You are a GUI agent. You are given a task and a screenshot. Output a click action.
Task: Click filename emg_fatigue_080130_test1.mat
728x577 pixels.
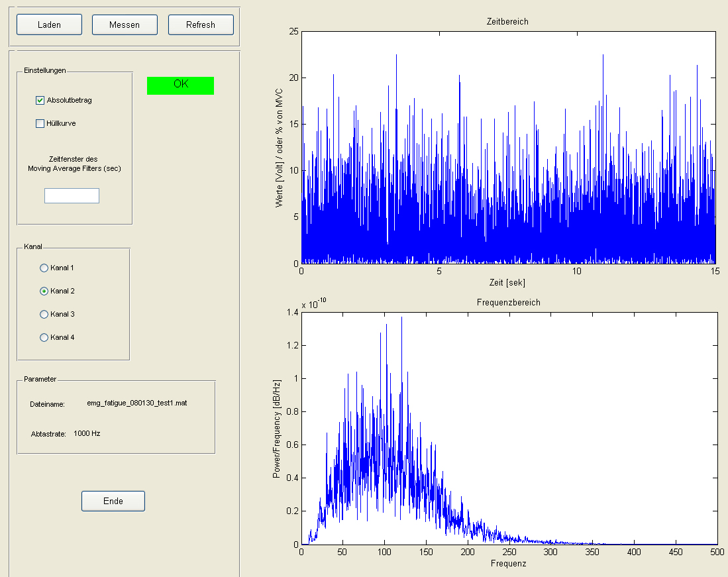coord(137,403)
